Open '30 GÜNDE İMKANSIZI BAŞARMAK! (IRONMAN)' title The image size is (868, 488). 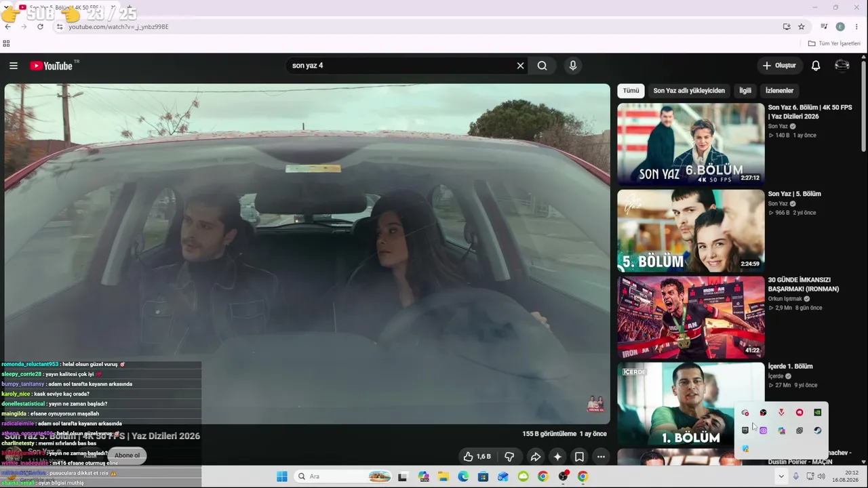pyautogui.click(x=804, y=285)
